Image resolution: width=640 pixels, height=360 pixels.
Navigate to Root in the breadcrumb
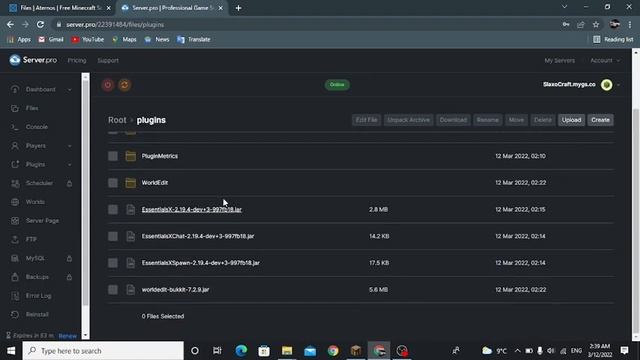pos(117,120)
